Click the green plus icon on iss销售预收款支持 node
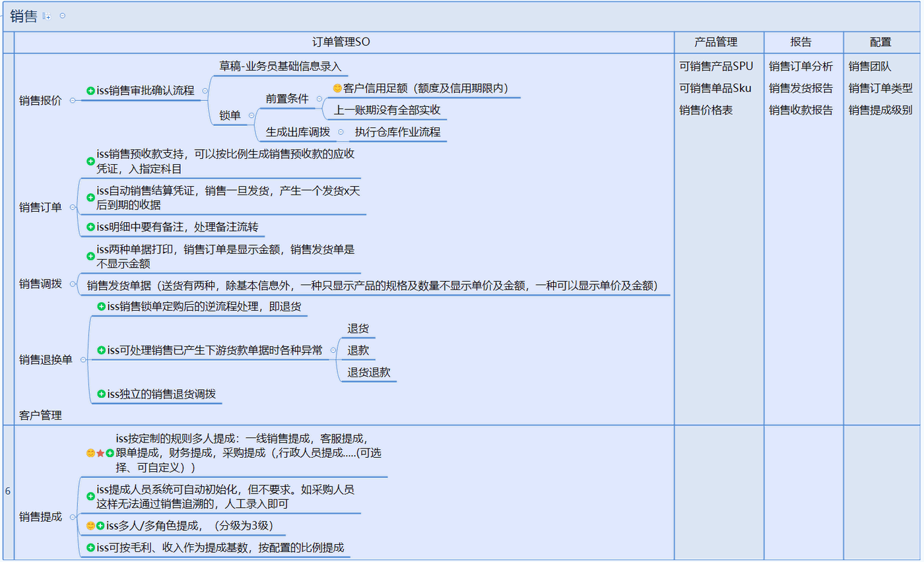Screen dimensions: 924x562 [90, 160]
